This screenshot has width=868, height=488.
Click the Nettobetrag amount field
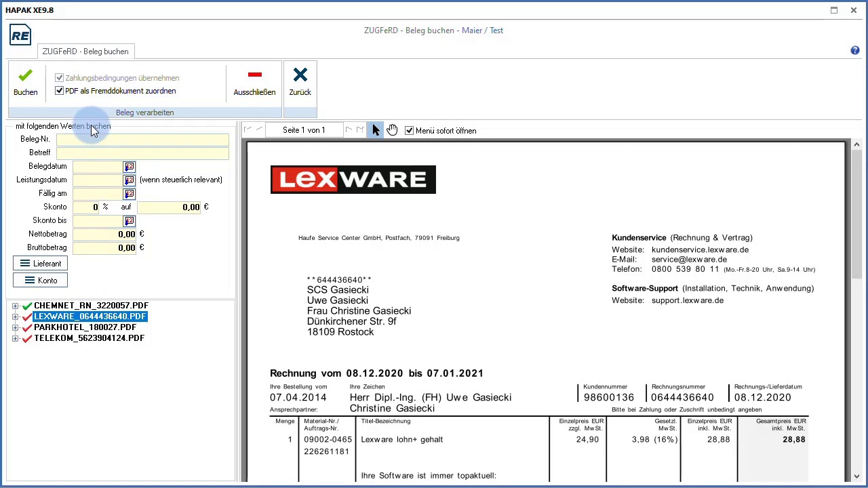tap(105, 235)
